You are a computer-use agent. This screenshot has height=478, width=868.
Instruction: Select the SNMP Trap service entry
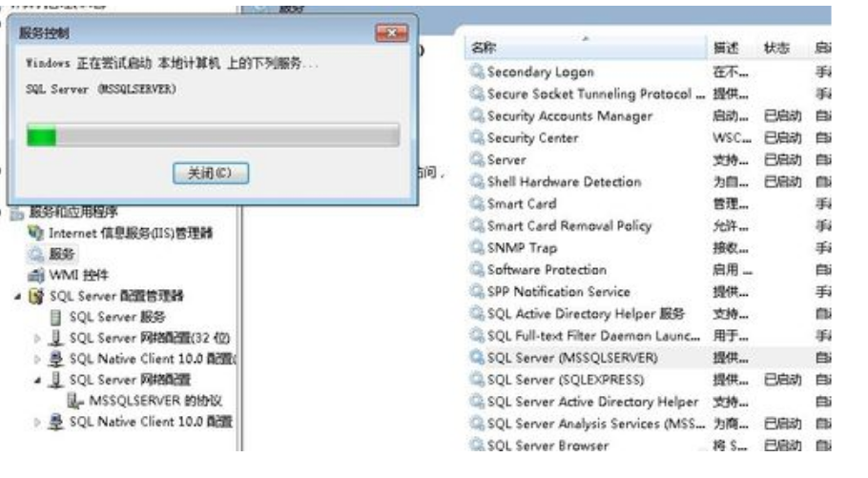coord(522,248)
